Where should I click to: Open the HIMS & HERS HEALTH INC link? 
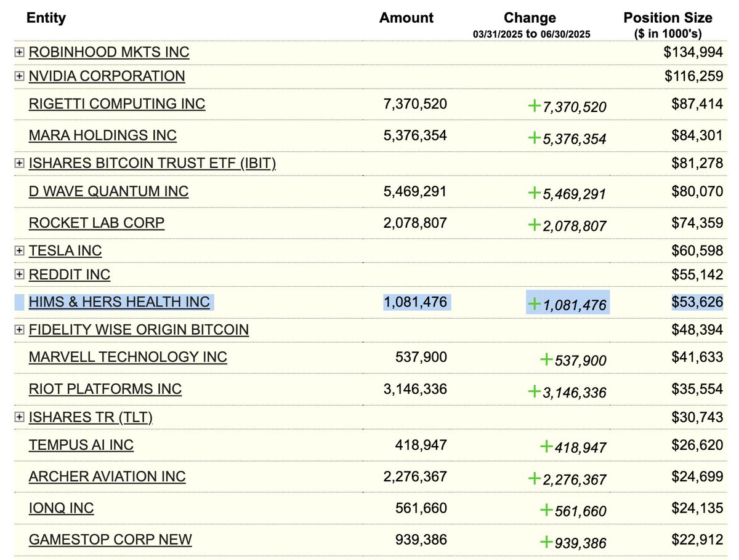[119, 302]
